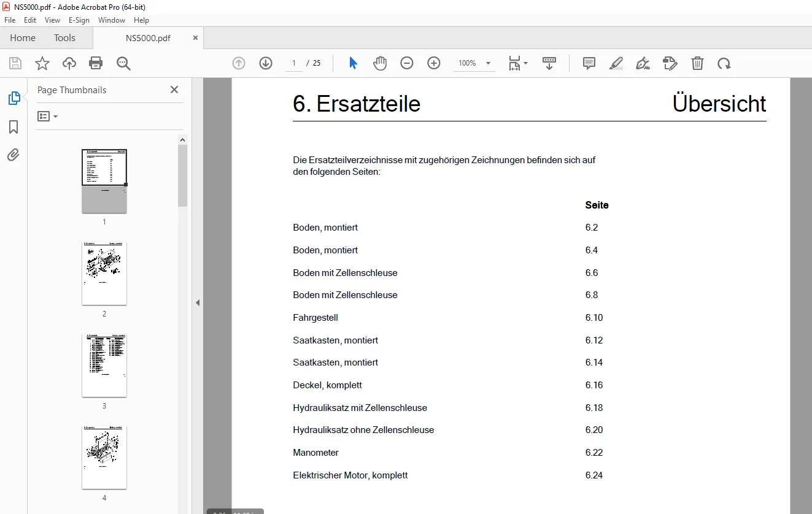Open the View menu

pos(53,20)
